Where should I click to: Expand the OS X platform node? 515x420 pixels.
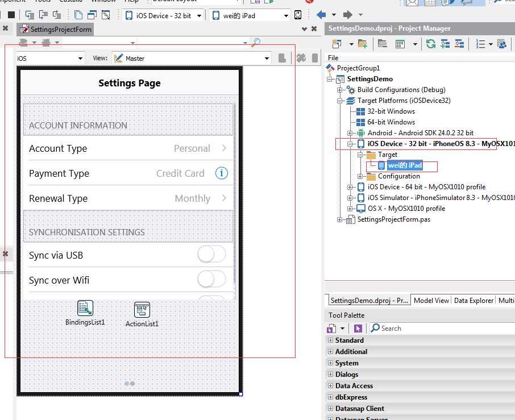click(x=350, y=209)
